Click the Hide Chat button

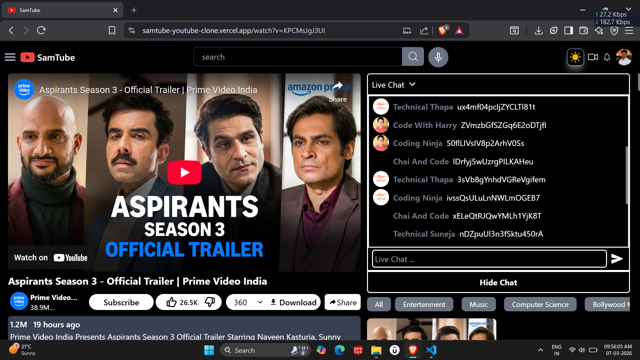tap(498, 282)
